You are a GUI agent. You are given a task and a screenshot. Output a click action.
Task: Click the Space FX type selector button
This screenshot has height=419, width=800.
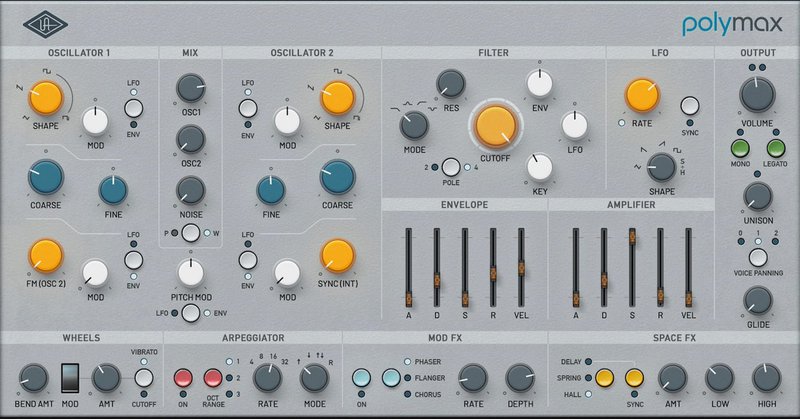(605, 378)
